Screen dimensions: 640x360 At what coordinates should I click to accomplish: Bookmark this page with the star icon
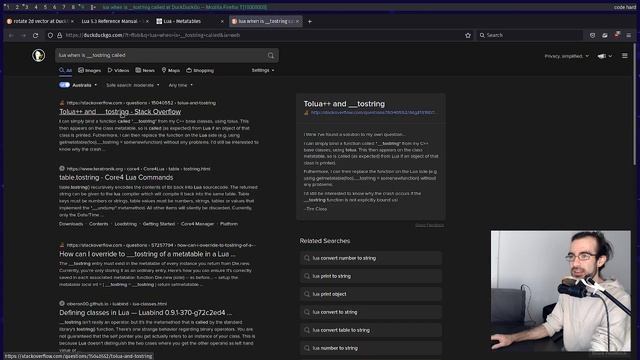coord(468,36)
